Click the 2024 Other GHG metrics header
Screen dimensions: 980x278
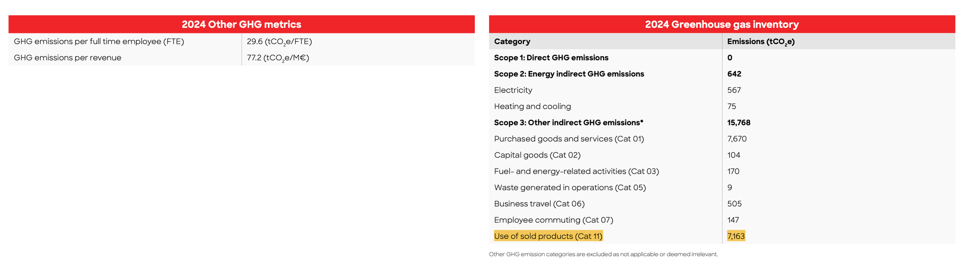click(242, 24)
